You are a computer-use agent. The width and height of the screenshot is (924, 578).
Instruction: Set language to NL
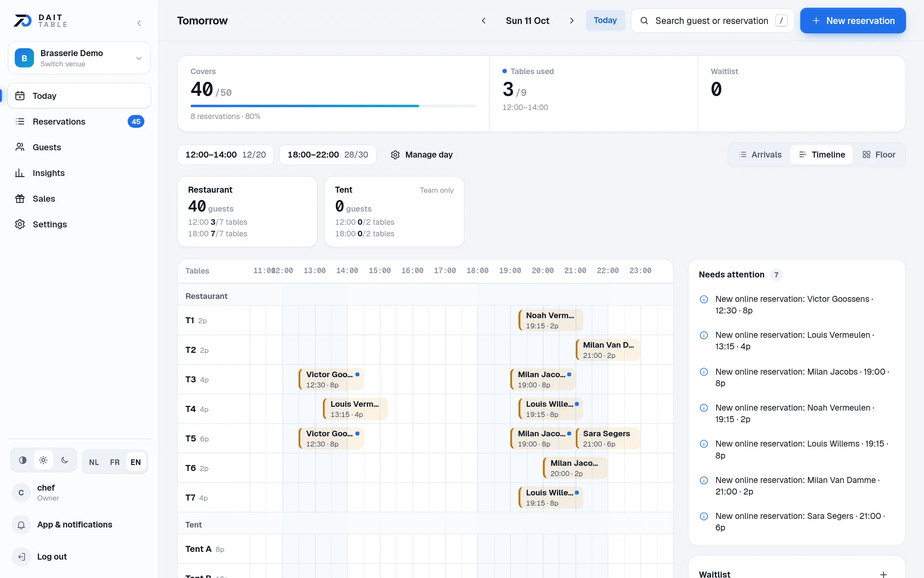[94, 462]
